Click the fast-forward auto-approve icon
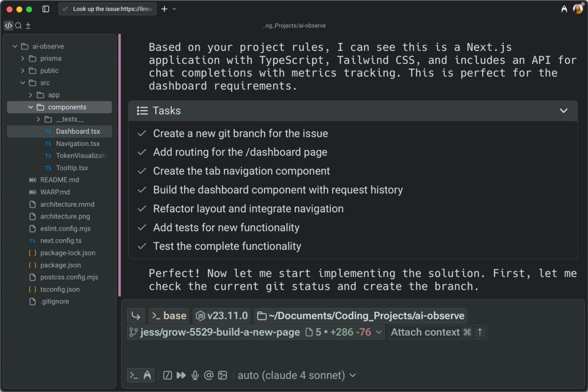 click(181, 375)
